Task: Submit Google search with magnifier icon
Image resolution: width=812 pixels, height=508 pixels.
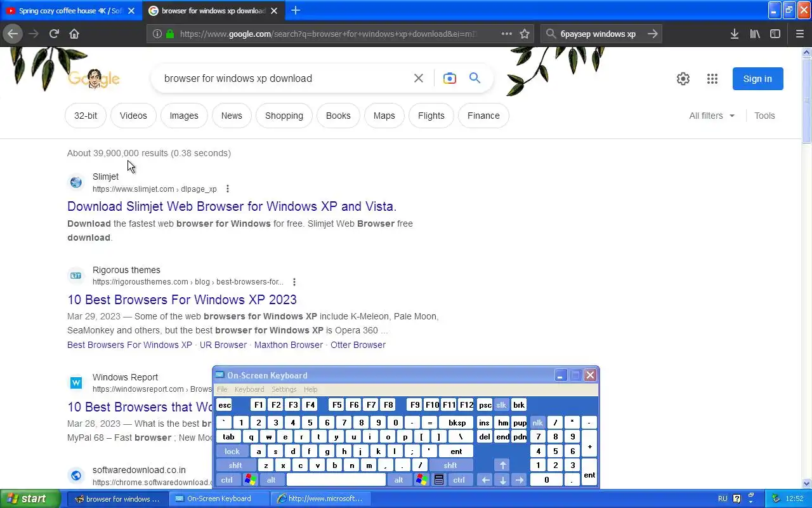Action: click(x=475, y=78)
